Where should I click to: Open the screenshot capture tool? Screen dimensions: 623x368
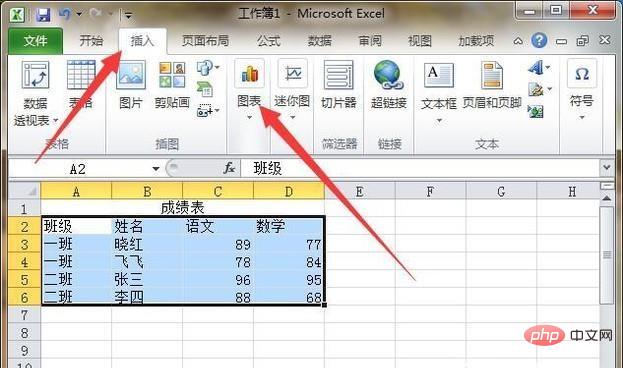coord(208,110)
